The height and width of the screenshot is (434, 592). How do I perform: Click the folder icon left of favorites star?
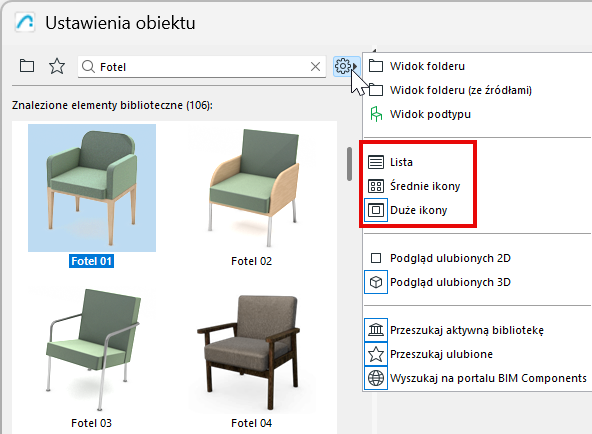27,66
